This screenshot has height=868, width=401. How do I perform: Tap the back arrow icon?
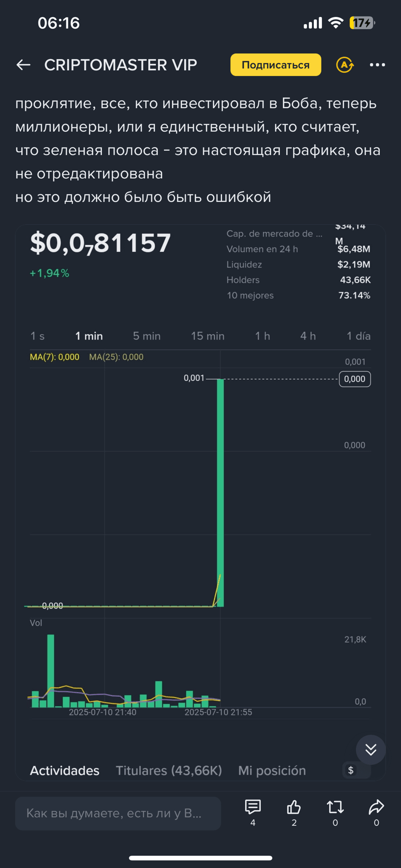click(x=23, y=65)
